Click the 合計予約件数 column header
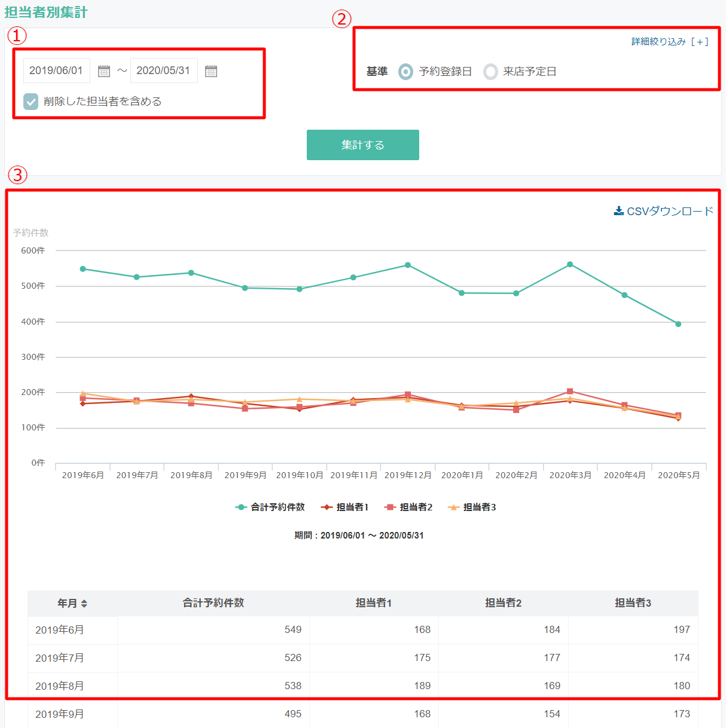Image resolution: width=726 pixels, height=728 pixels. coord(213,603)
